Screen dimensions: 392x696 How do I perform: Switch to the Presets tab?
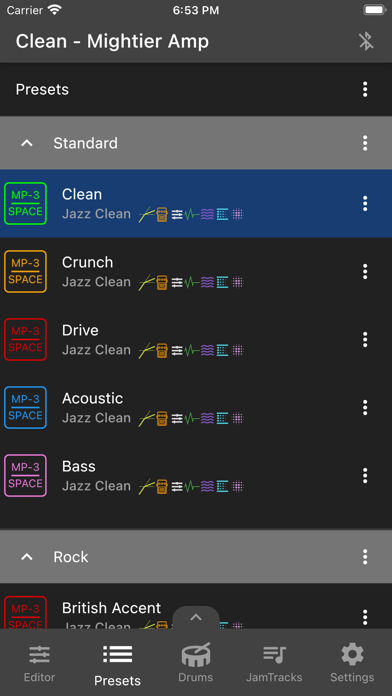tap(117, 665)
